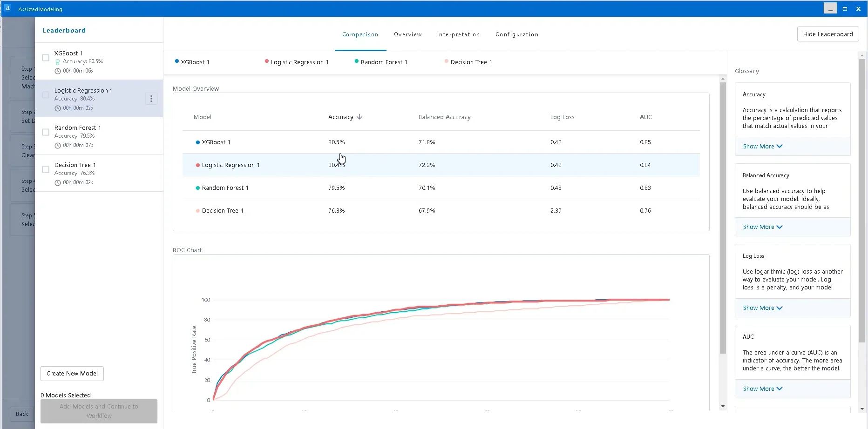Open the Configuration tab
This screenshot has width=868, height=429.
[517, 34]
